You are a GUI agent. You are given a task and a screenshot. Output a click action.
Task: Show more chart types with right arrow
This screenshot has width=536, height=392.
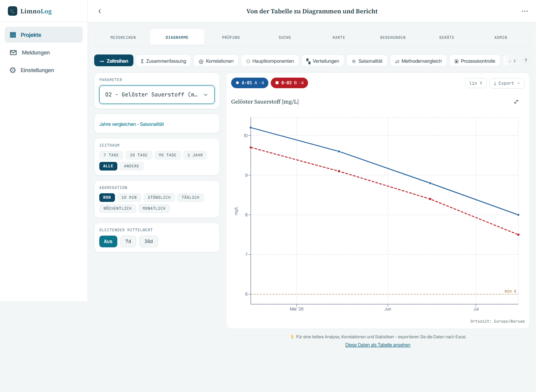click(x=514, y=61)
